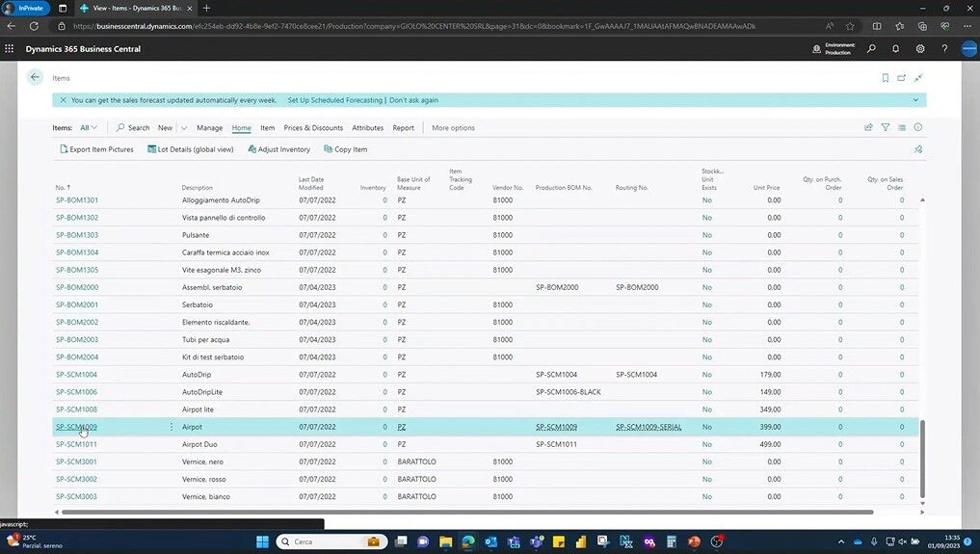
Task: Open notifications bell in Business Central header
Action: click(895, 48)
